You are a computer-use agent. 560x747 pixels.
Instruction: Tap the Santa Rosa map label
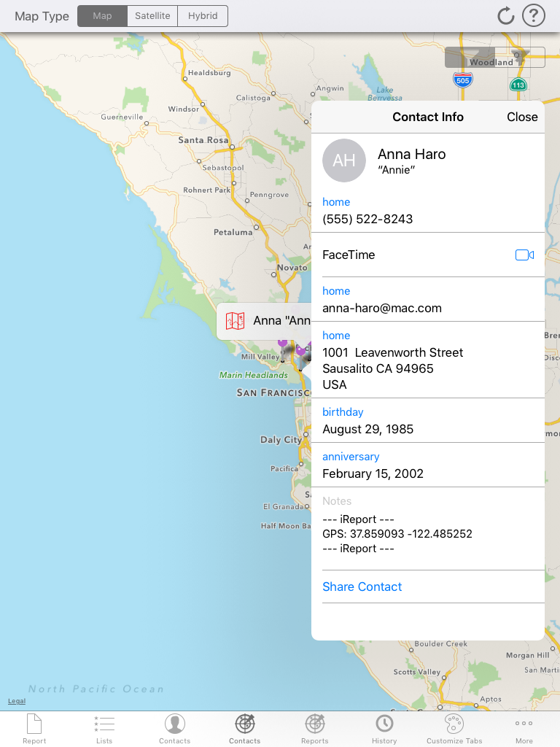click(203, 140)
